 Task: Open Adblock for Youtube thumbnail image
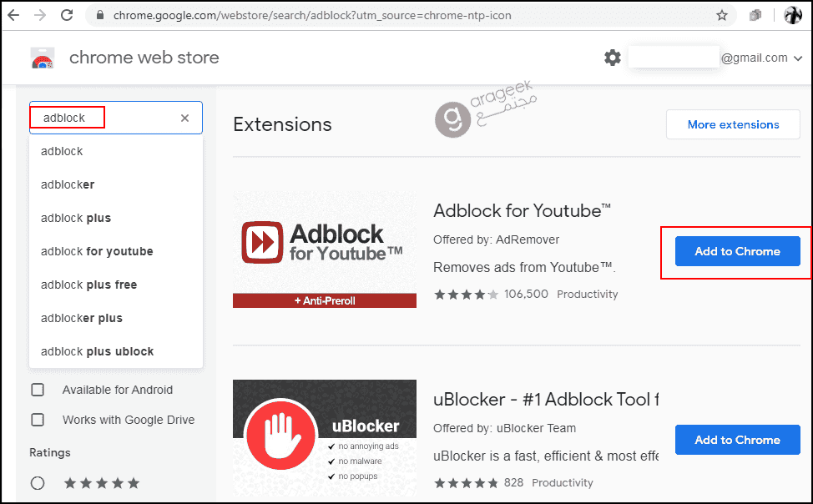pos(325,249)
